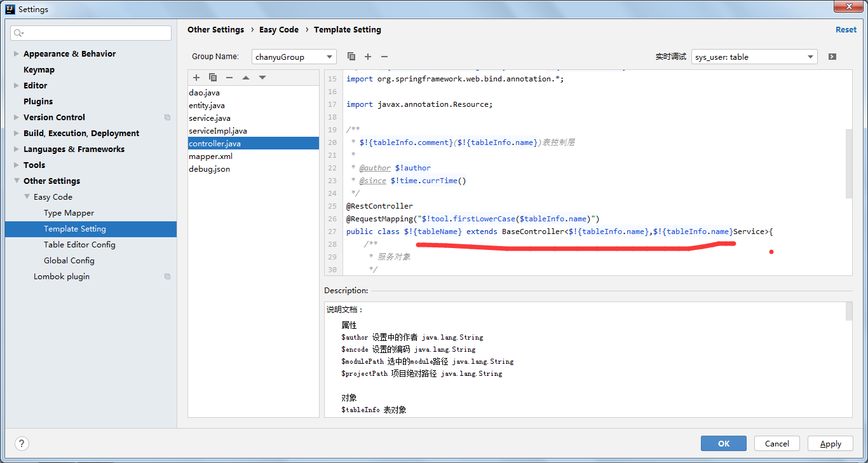This screenshot has width=868, height=463.
Task: Click the @RequestMapping line in editor
Action: click(x=473, y=219)
